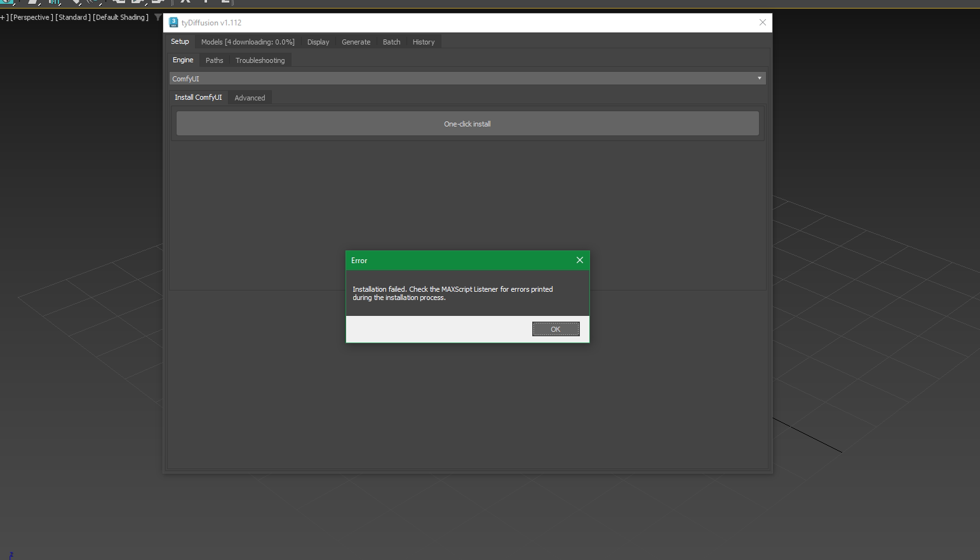The width and height of the screenshot is (980, 560).
Task: Open the Perspective viewport menu
Action: [x=31, y=17]
